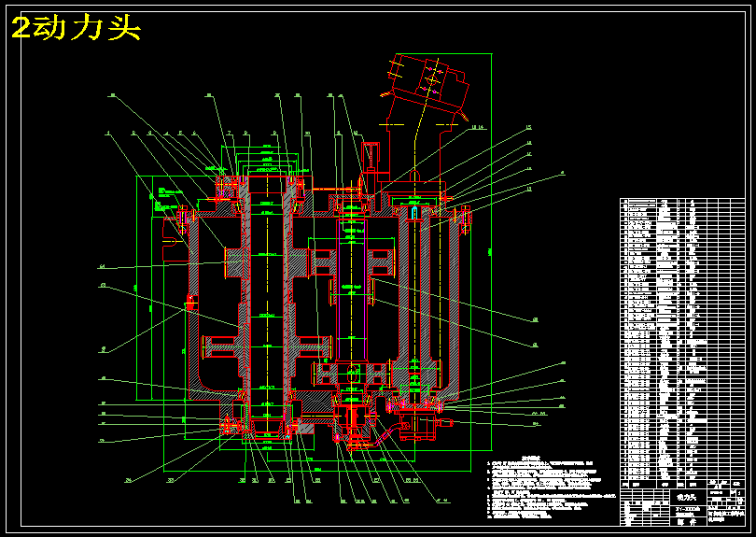Select the "动力头" name cell in title block

[687, 497]
